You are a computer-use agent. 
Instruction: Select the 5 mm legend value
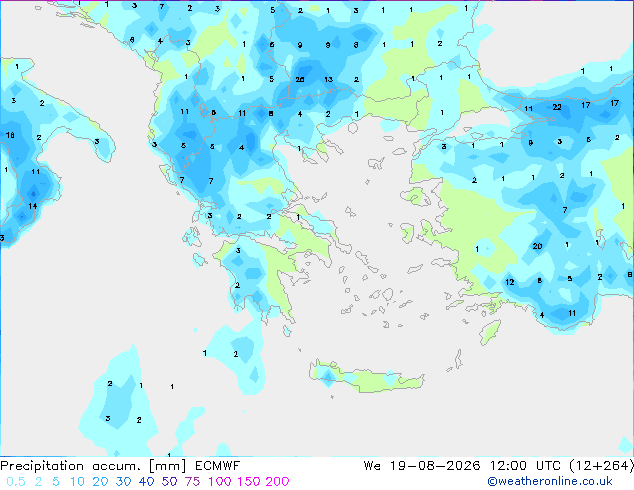[56, 482]
